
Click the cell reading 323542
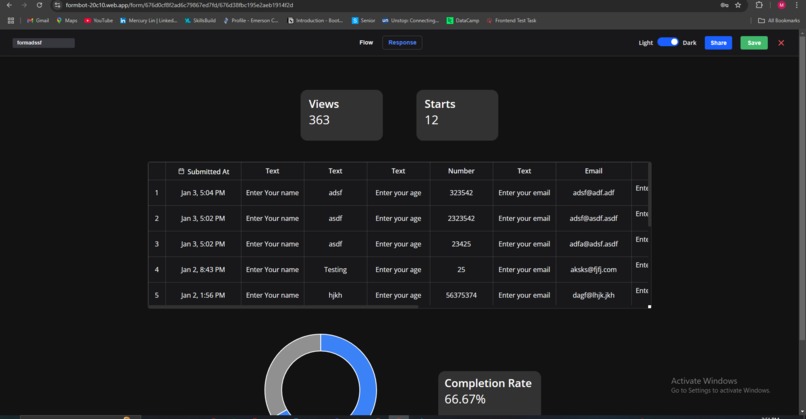(x=461, y=193)
